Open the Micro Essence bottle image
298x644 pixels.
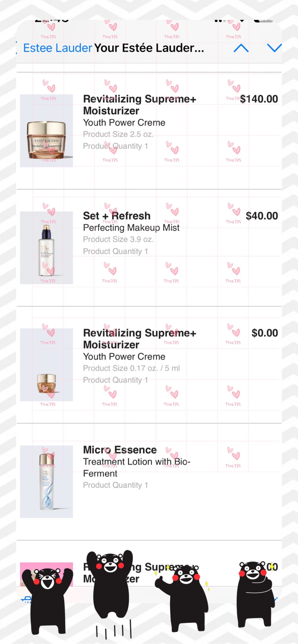point(46,482)
